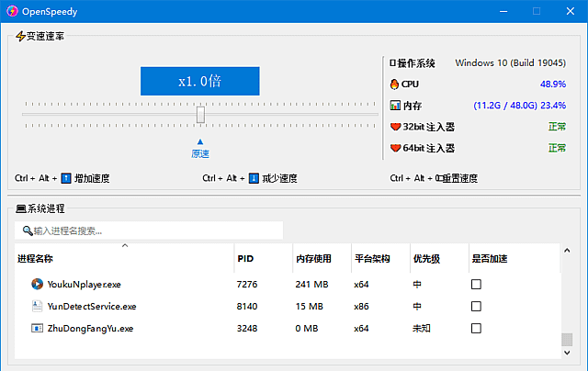
Task: Click PID value 8140
Action: [247, 307]
